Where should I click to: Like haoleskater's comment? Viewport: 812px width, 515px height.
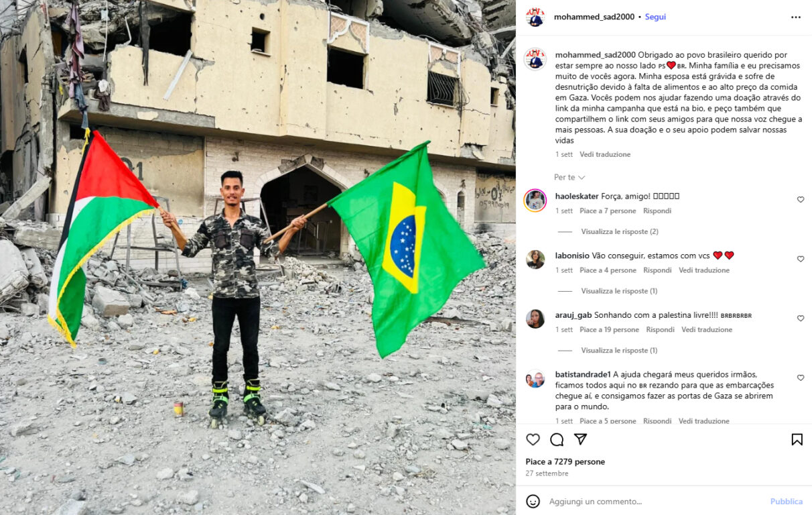coord(801,200)
